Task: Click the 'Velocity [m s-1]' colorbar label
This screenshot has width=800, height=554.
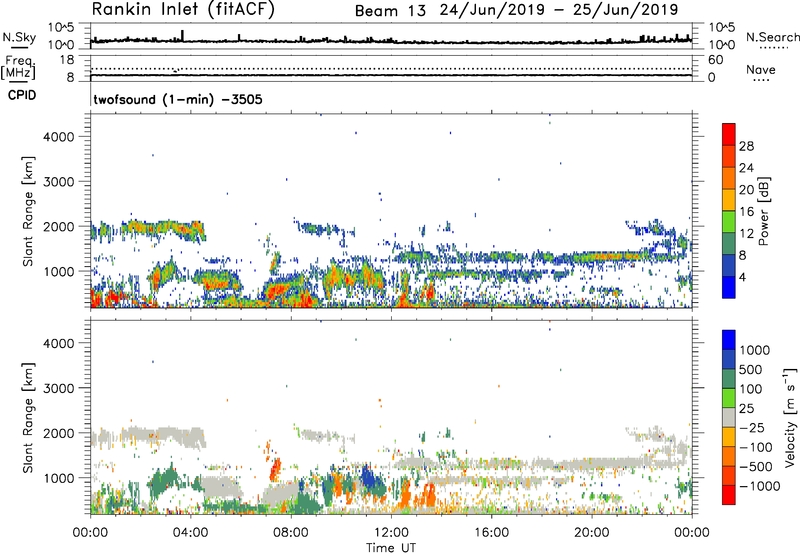Action: coord(790,417)
